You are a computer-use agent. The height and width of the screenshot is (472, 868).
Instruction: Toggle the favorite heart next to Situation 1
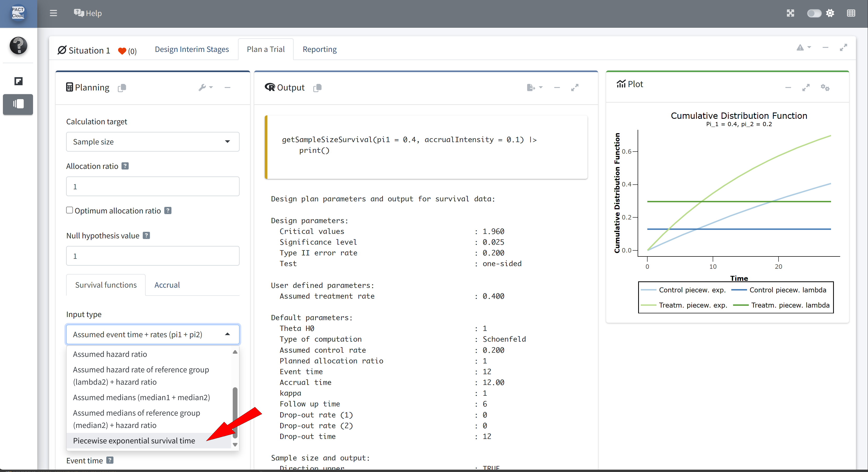coord(122,51)
